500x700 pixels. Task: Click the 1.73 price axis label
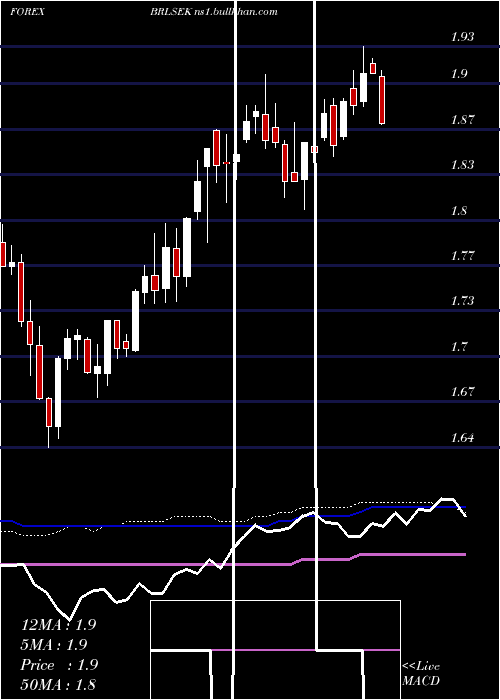[462, 301]
